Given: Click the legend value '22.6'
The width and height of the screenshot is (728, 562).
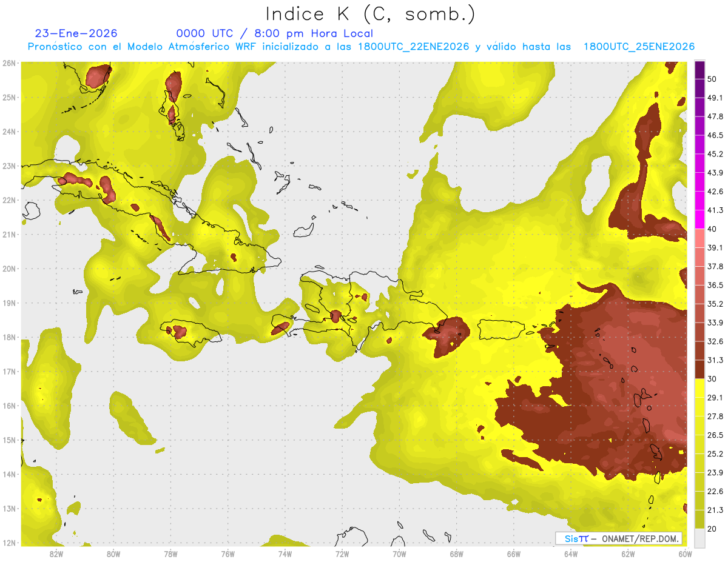Looking at the screenshot, I should coord(715,492).
